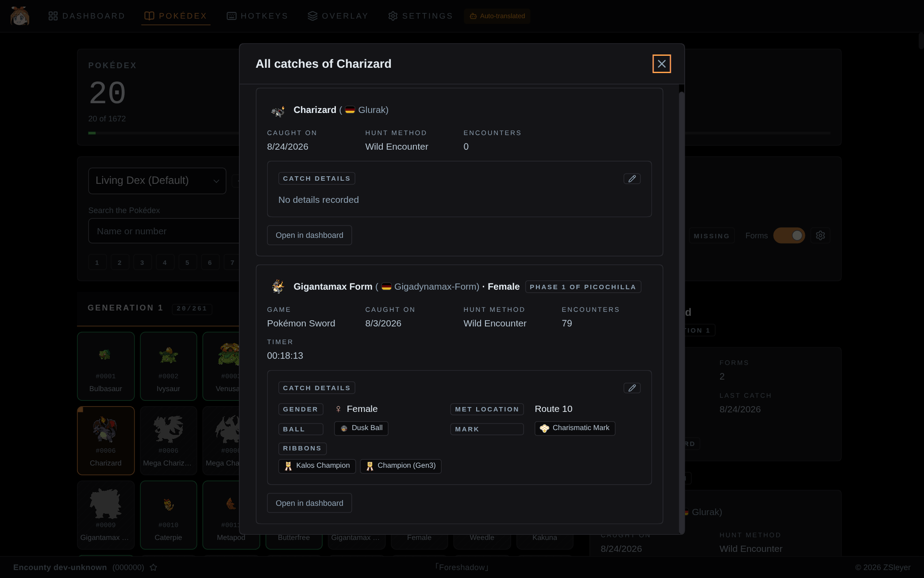The image size is (924, 578).
Task: Open Pokédex filter settings gear
Action: [x=820, y=236]
